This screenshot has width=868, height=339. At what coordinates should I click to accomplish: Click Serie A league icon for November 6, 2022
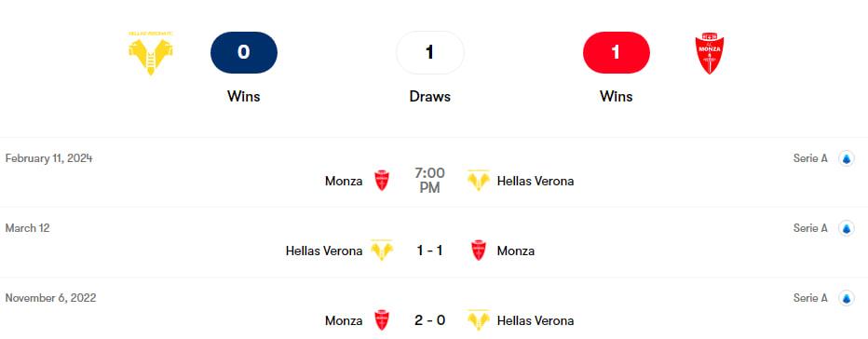click(x=846, y=299)
